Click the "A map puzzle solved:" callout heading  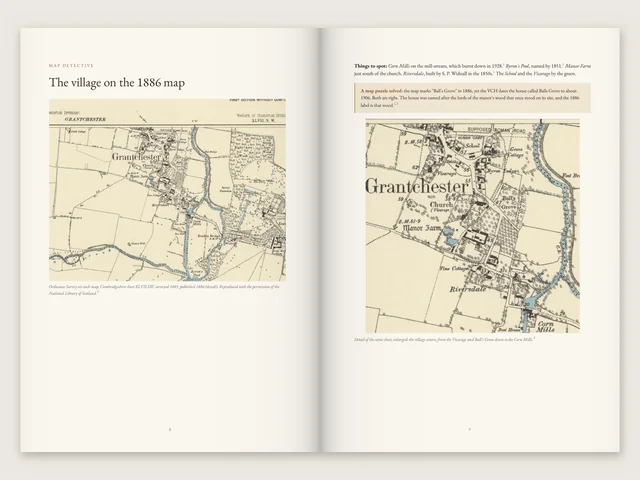tap(381, 91)
